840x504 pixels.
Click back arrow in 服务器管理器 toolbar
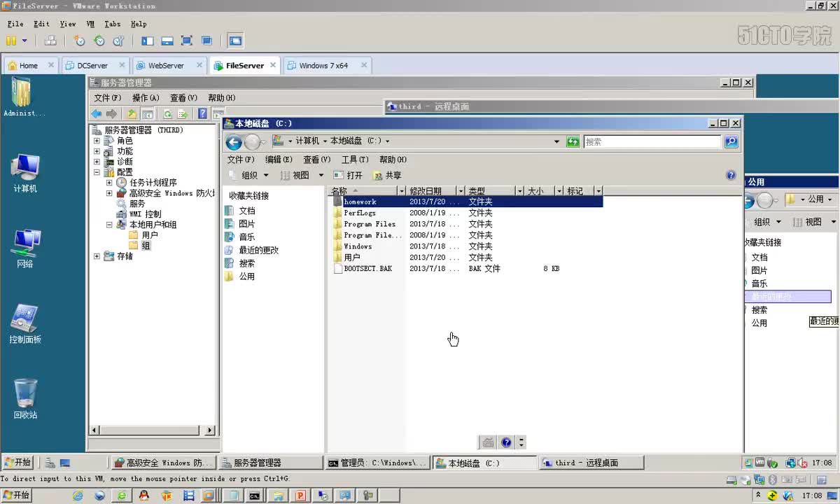click(x=97, y=114)
